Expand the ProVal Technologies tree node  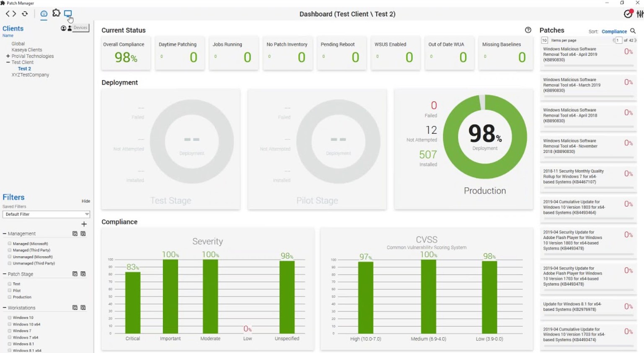(8, 56)
